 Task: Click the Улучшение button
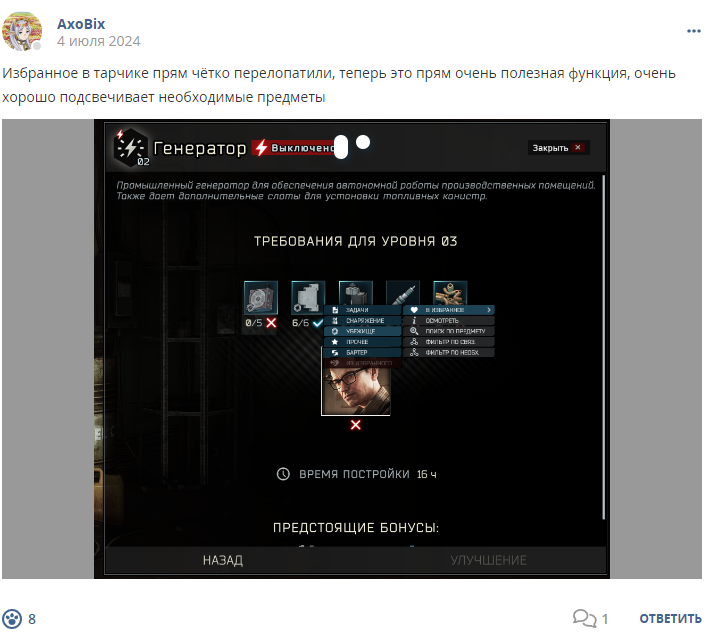pyautogui.click(x=488, y=561)
